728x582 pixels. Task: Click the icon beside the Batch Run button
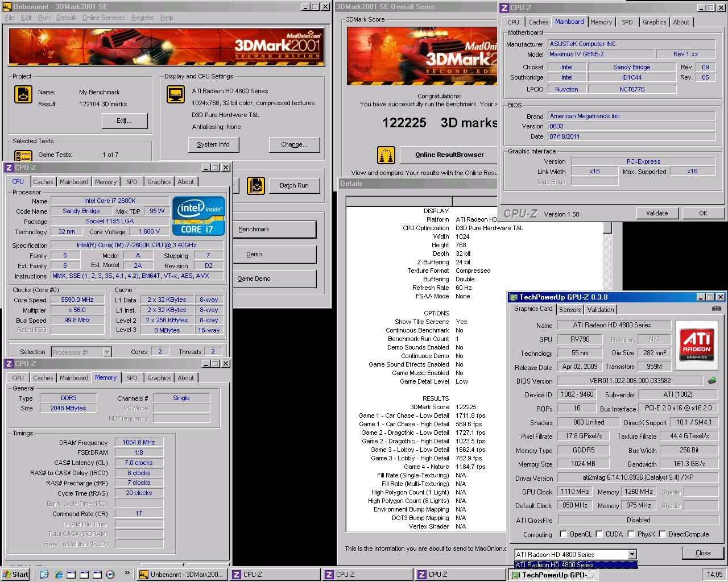[256, 185]
